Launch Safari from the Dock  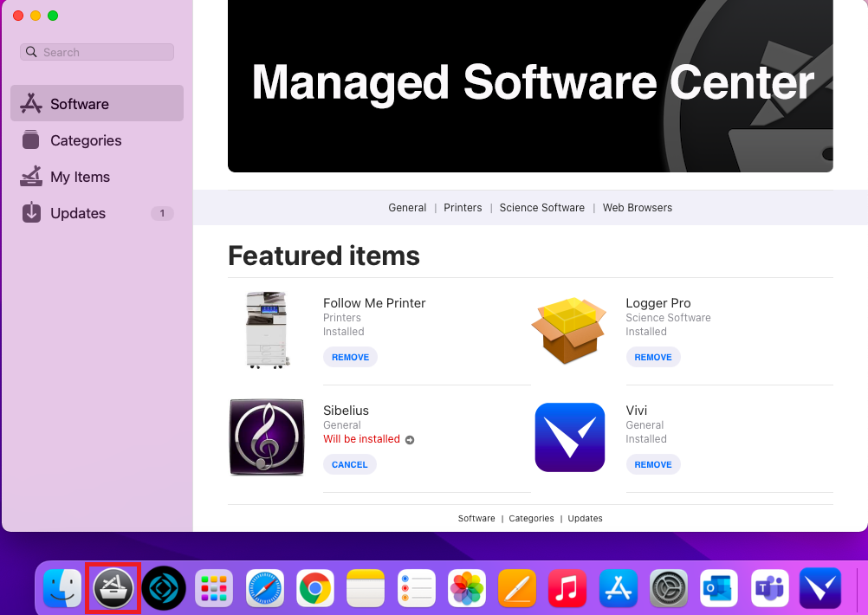(x=264, y=587)
